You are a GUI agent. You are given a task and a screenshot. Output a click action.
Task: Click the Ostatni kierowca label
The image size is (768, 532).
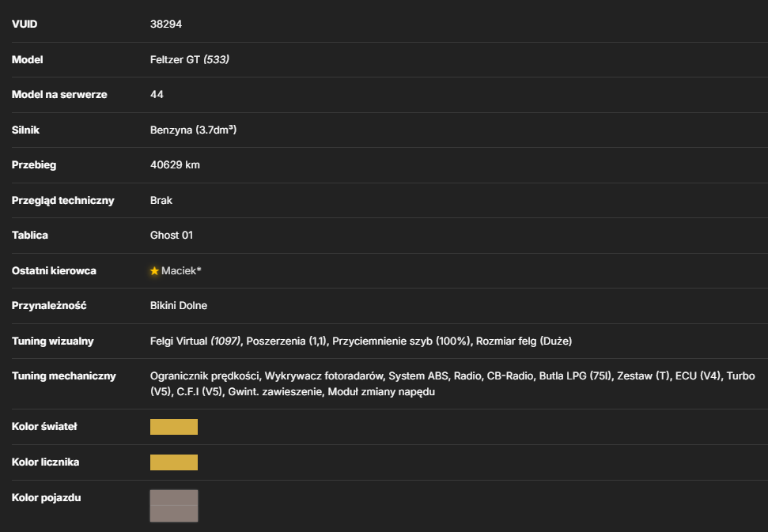click(x=54, y=270)
